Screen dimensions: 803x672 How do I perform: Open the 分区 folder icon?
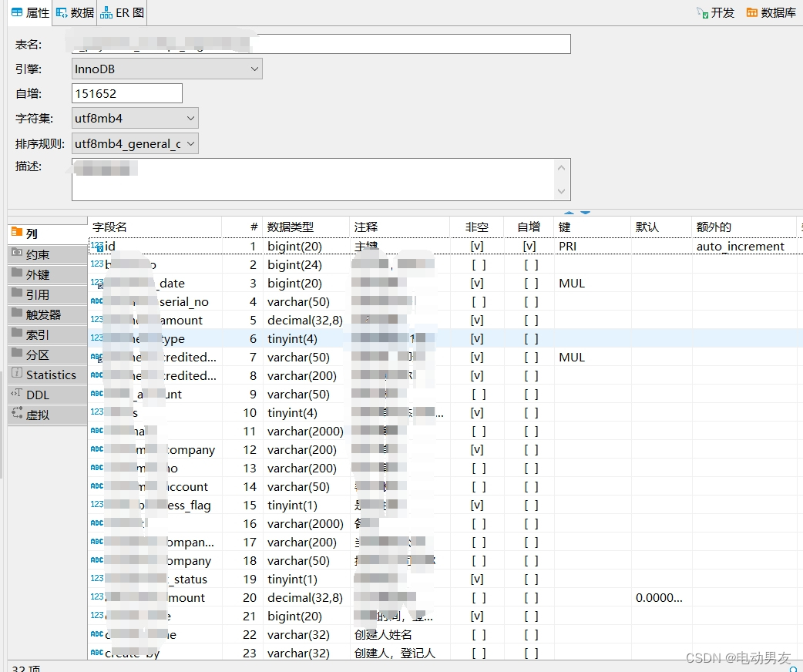click(x=17, y=352)
